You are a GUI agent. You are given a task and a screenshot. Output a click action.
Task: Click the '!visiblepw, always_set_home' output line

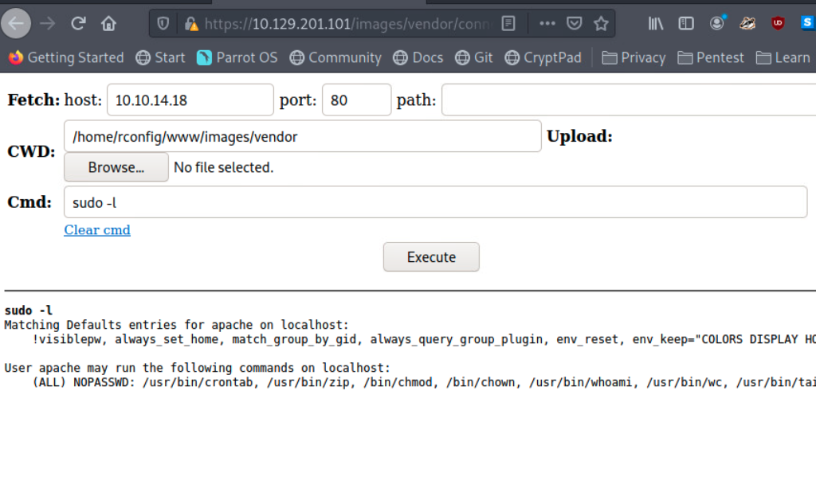coord(424,340)
